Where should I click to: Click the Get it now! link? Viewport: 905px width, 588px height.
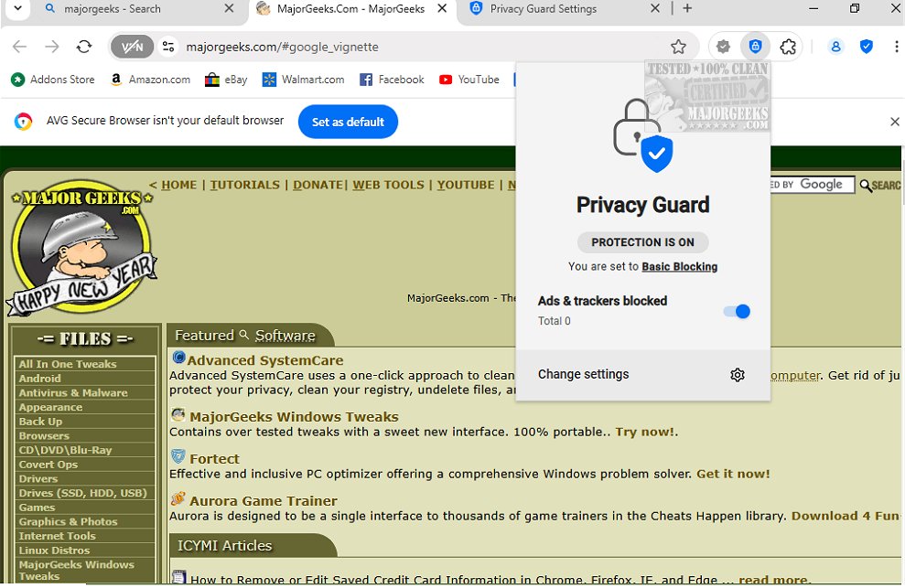click(x=733, y=474)
